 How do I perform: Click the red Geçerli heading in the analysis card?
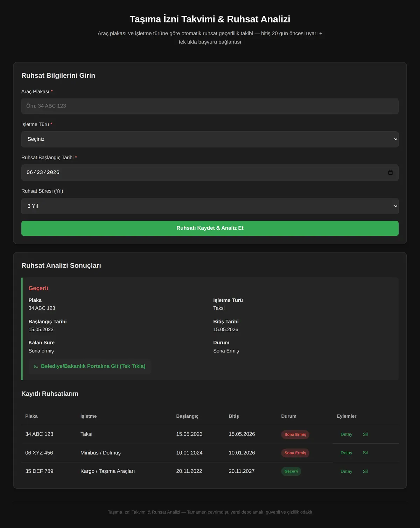coord(38,288)
